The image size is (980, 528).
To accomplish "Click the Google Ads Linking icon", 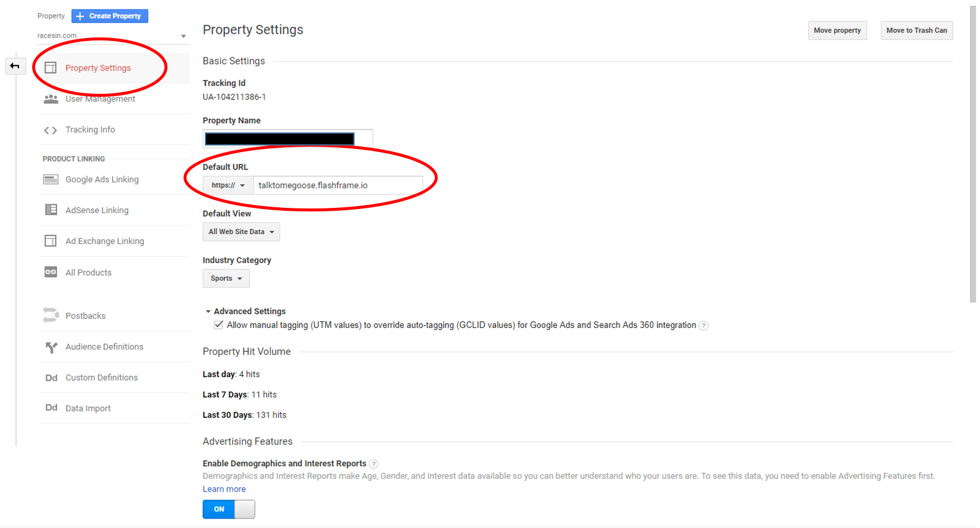I will [51, 179].
